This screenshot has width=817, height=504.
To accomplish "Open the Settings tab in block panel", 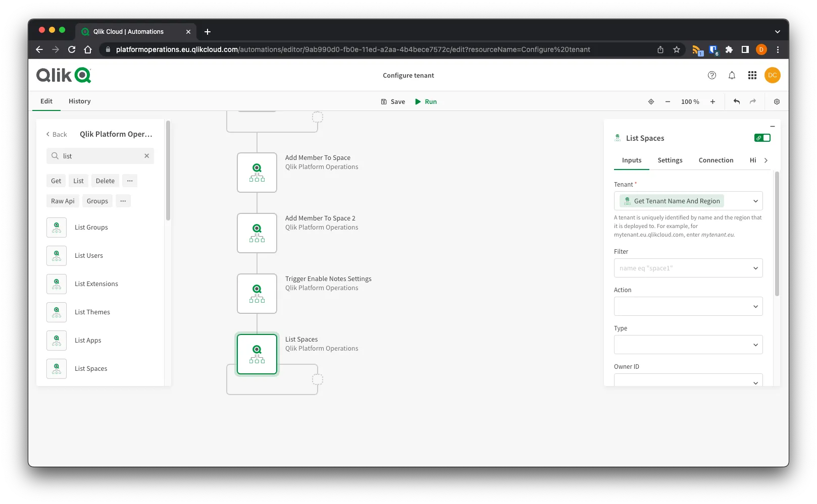I will tap(670, 160).
